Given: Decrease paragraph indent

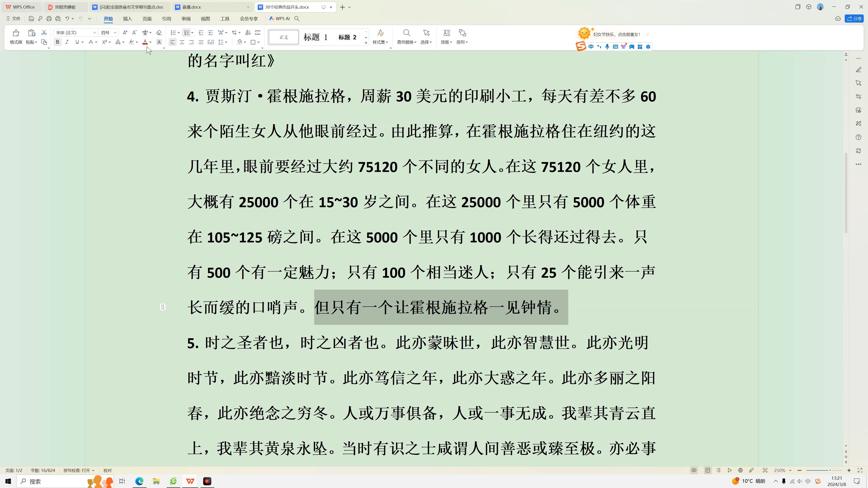Looking at the screenshot, I should pos(201,33).
